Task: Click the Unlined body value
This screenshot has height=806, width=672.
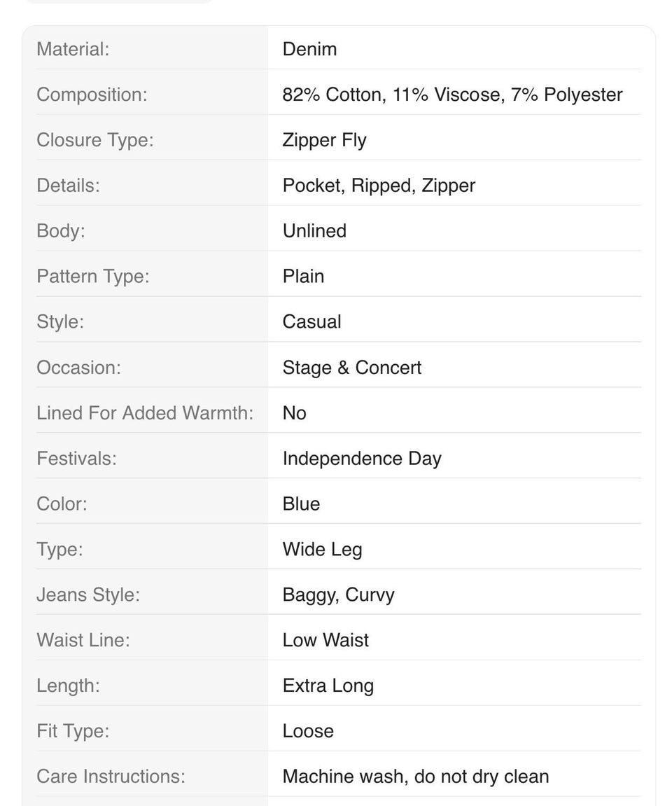Action: pos(314,231)
